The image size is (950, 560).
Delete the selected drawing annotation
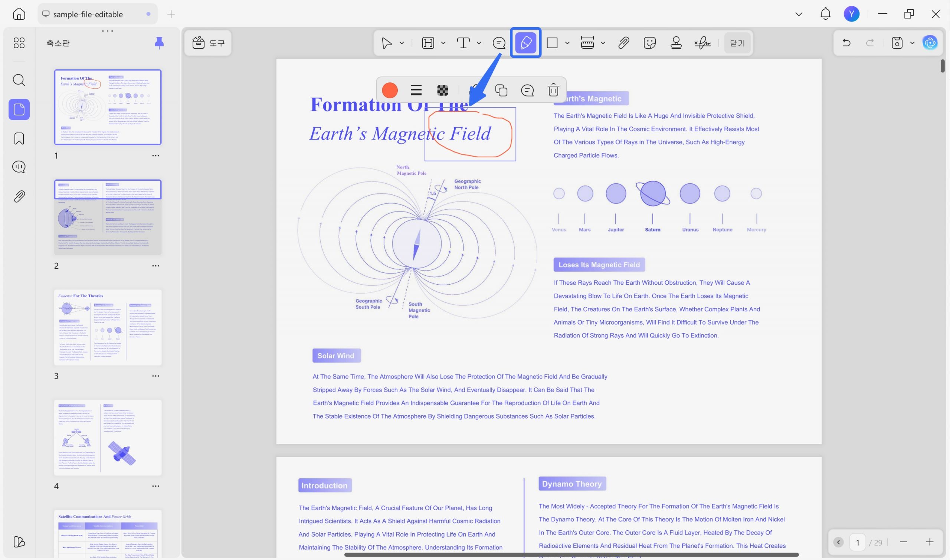(553, 90)
